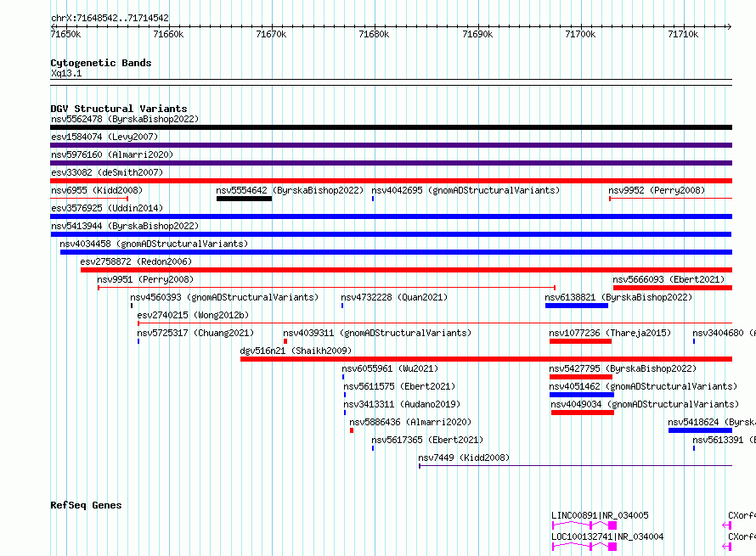Open nsv4732228 (Quan2021) variant label
The width and height of the screenshot is (756, 556).
pos(394,297)
